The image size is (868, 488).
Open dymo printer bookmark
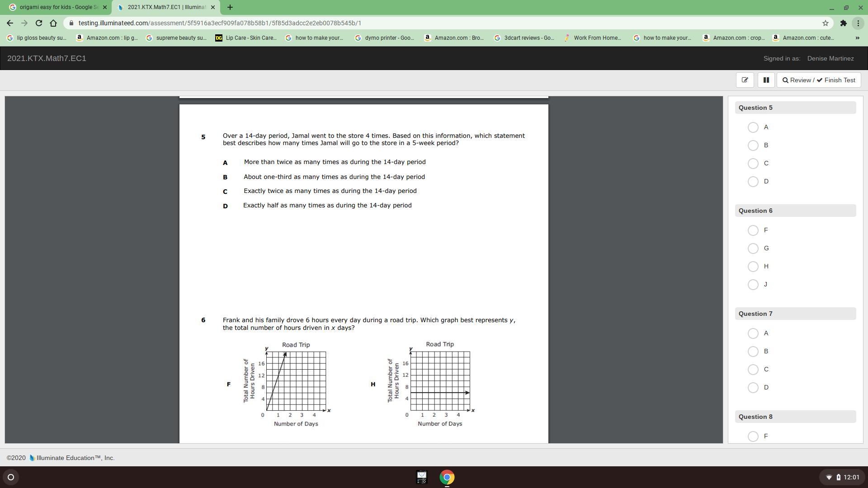click(x=384, y=38)
